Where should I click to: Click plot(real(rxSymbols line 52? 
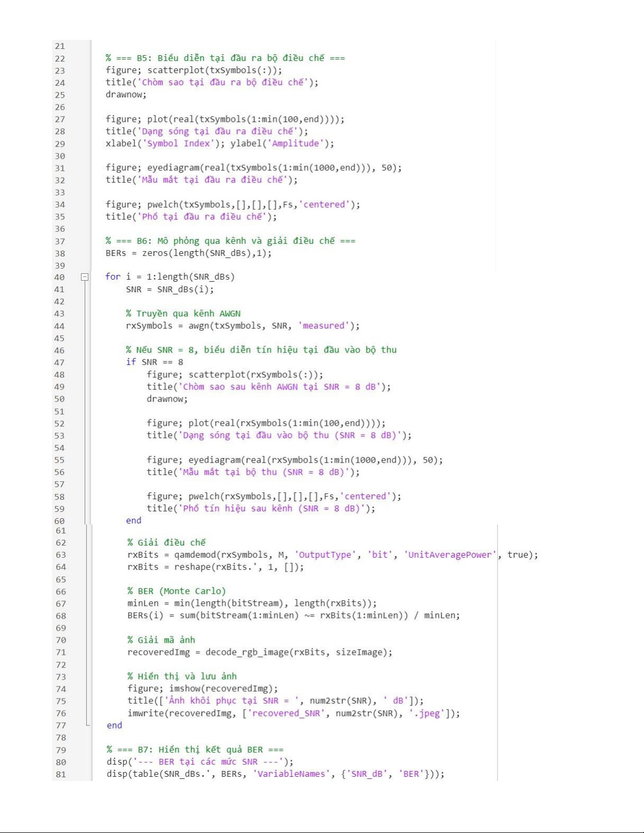(266, 423)
